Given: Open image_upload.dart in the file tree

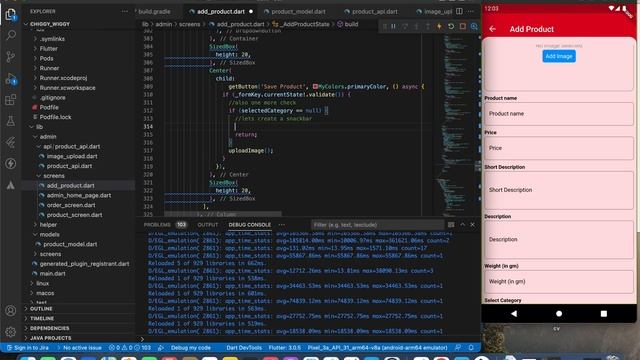Looking at the screenshot, I should [x=72, y=156].
